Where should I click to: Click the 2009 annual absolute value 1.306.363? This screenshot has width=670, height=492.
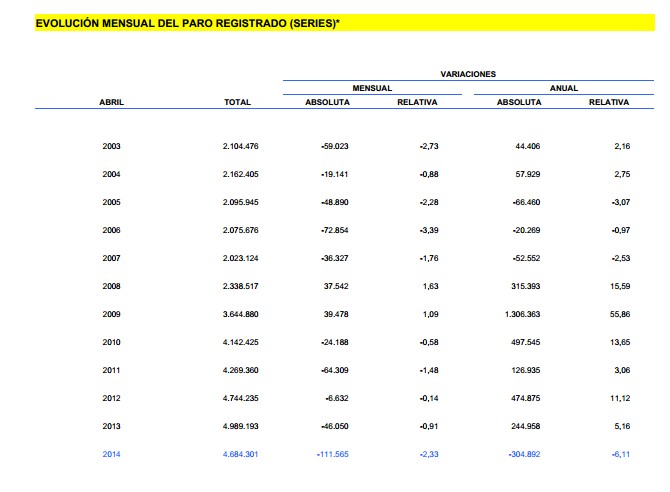[521, 315]
